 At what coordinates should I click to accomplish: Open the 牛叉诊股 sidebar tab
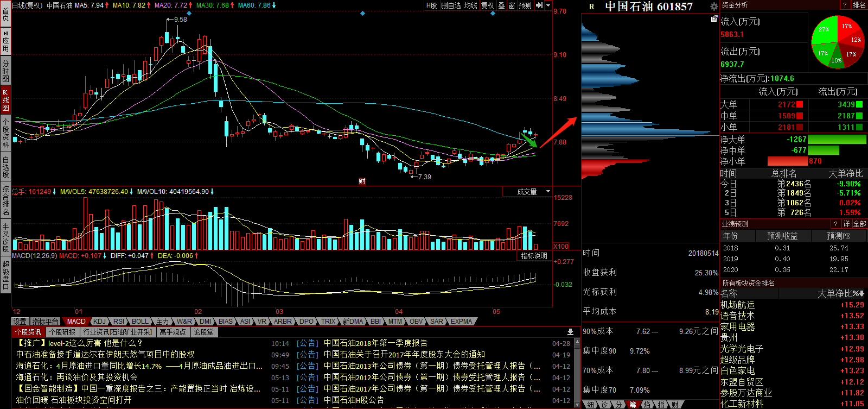(x=5, y=237)
